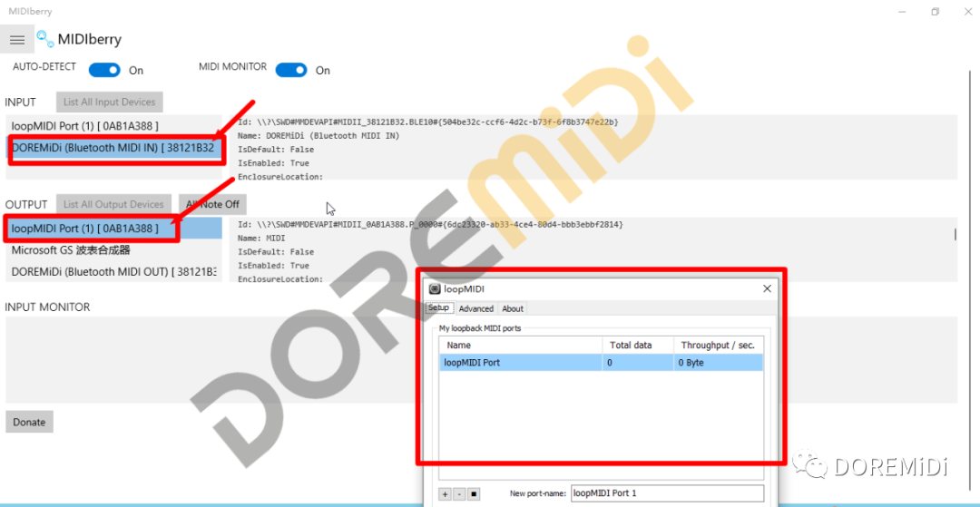Turn off the AUTO-DETECT switch
980x507 pixels.
pos(104,70)
